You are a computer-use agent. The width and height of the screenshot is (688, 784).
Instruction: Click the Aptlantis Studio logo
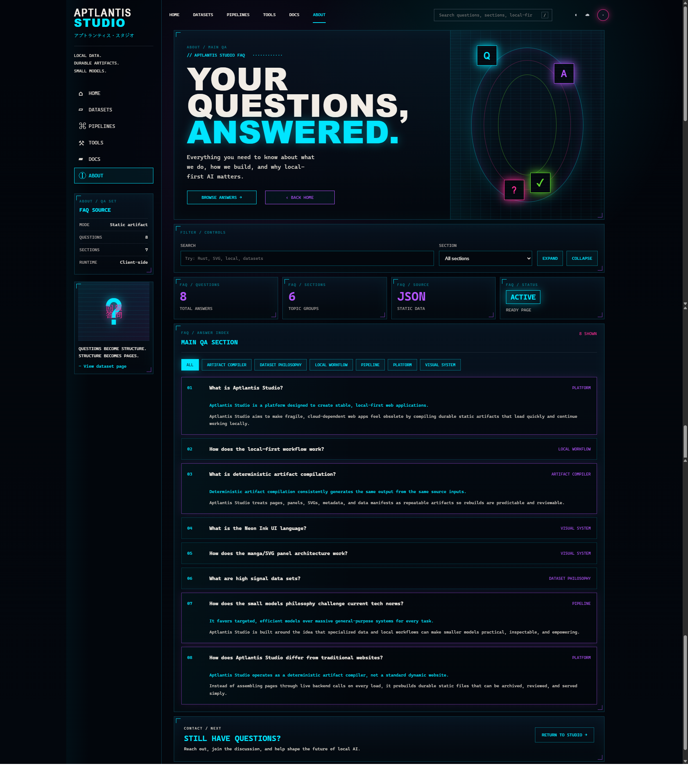click(x=102, y=18)
